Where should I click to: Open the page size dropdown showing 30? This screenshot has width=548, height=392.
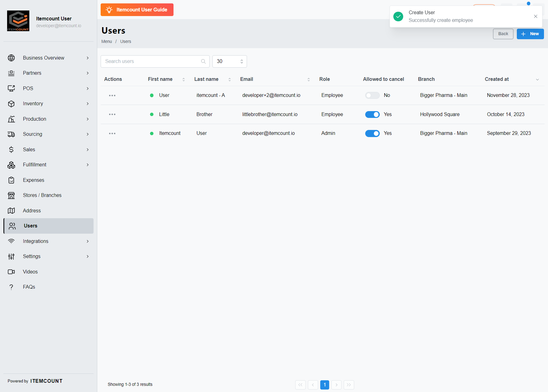tap(230, 61)
